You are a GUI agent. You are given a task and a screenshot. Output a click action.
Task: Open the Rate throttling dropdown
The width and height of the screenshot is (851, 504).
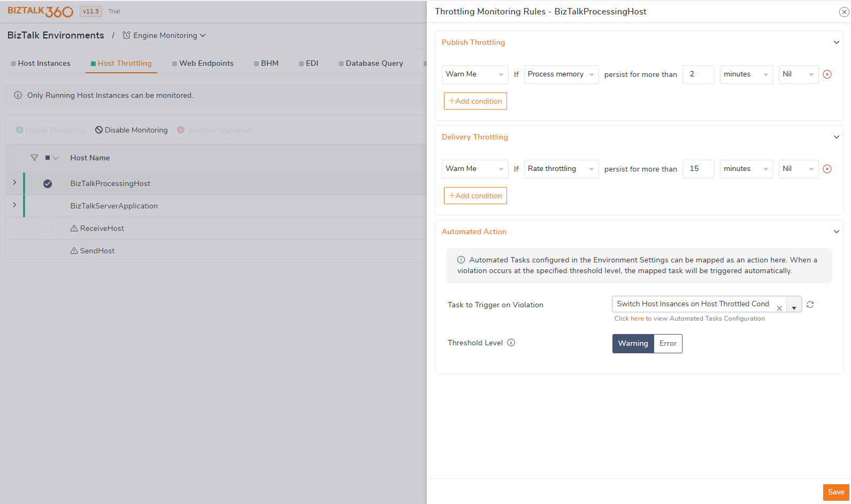coord(561,169)
